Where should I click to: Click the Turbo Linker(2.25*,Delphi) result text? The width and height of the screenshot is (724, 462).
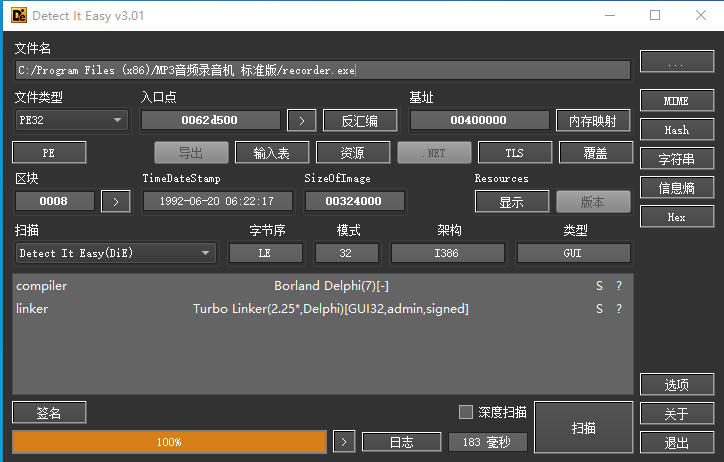(331, 309)
